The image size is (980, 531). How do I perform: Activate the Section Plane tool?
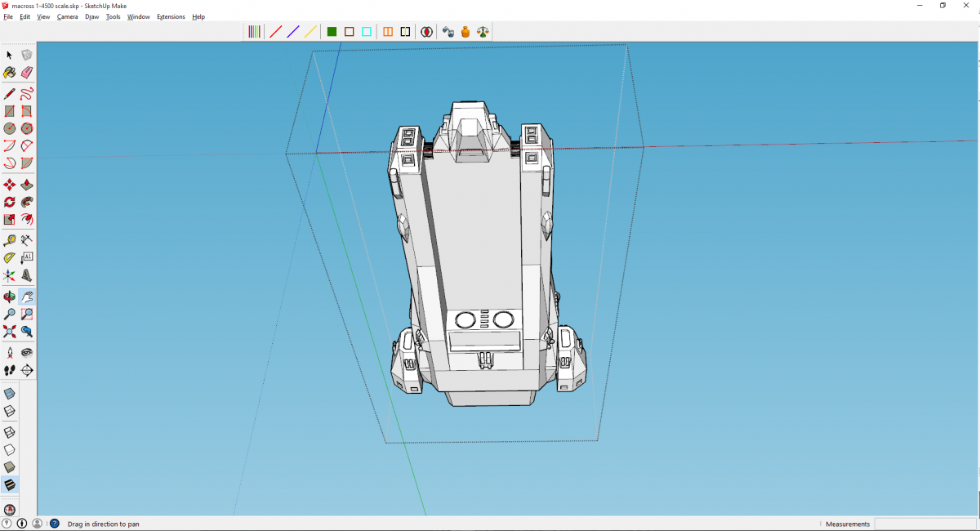click(x=27, y=370)
